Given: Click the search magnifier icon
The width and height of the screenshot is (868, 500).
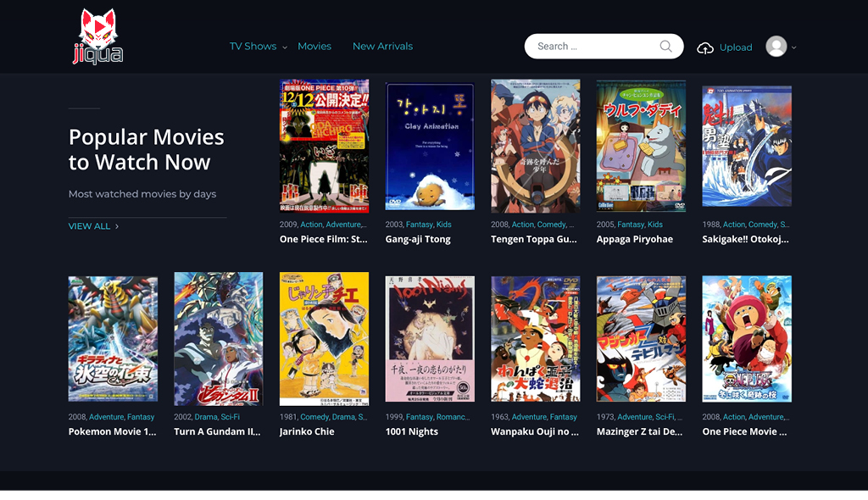Looking at the screenshot, I should tap(665, 47).
